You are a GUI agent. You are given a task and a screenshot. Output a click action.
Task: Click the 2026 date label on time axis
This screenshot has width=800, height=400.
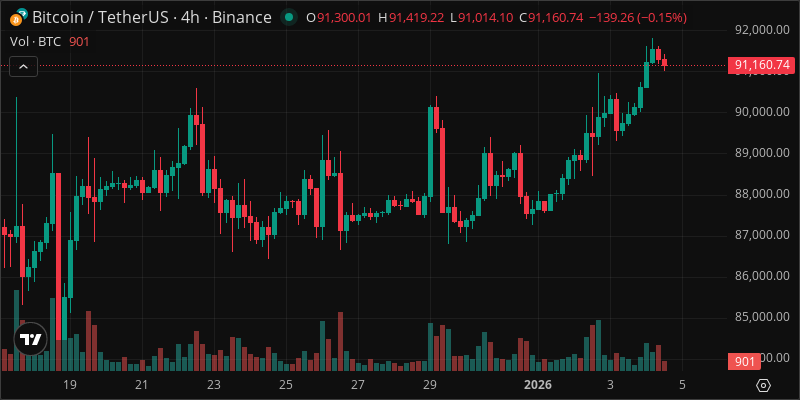coord(538,385)
